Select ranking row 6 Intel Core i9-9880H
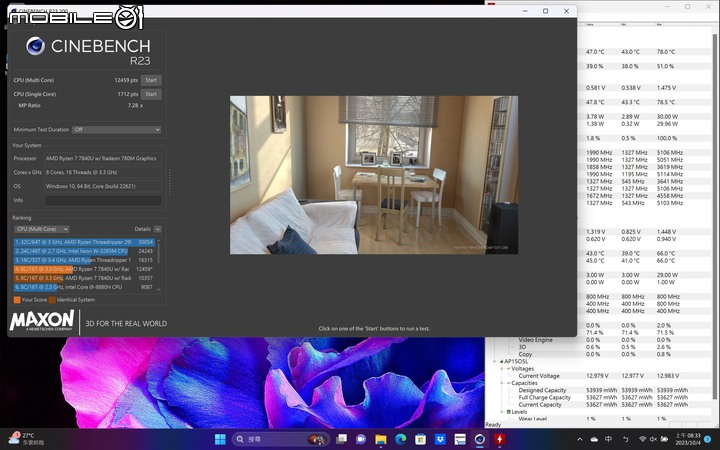The height and width of the screenshot is (450, 720). pyautogui.click(x=84, y=287)
